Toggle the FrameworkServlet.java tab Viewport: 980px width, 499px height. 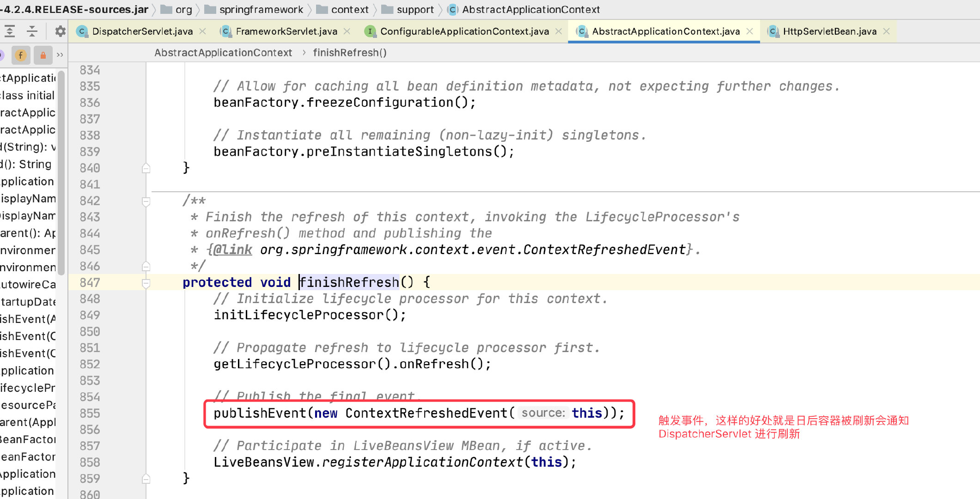(x=285, y=31)
